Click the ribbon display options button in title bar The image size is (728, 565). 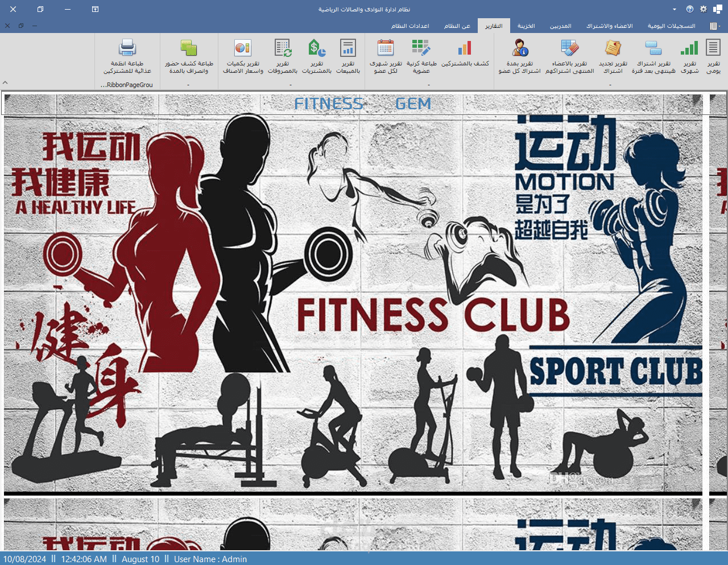click(95, 9)
